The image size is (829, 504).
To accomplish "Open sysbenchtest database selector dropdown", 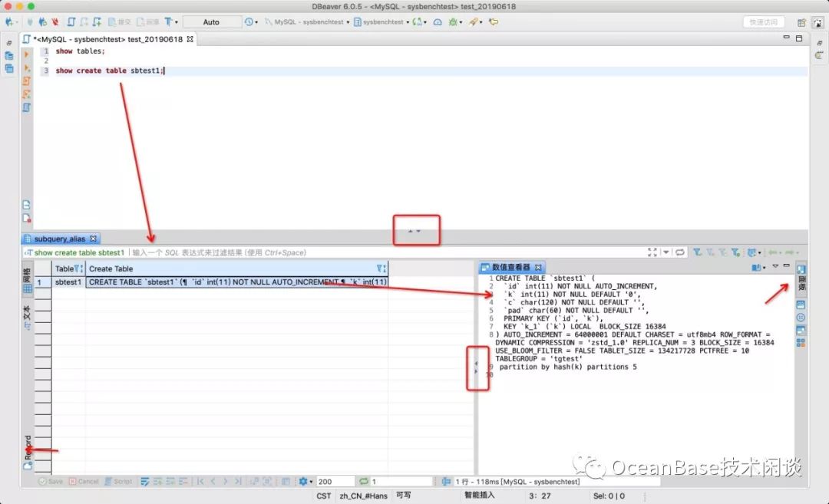I will click(381, 22).
